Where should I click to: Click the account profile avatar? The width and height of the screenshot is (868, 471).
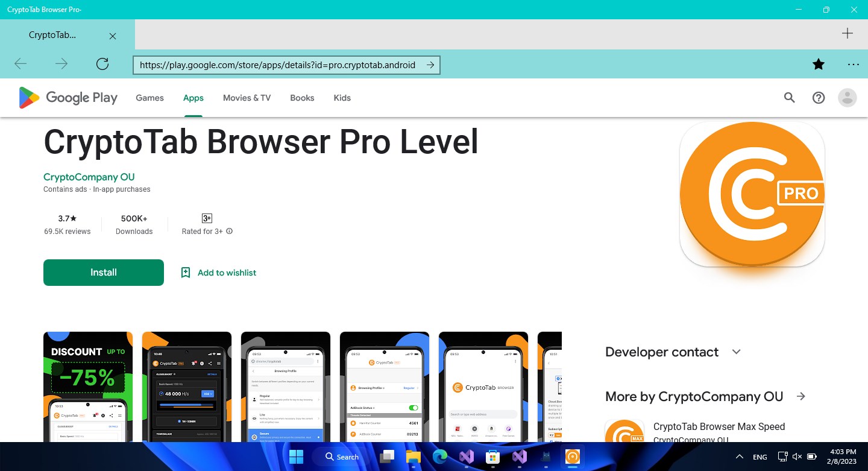848,98
